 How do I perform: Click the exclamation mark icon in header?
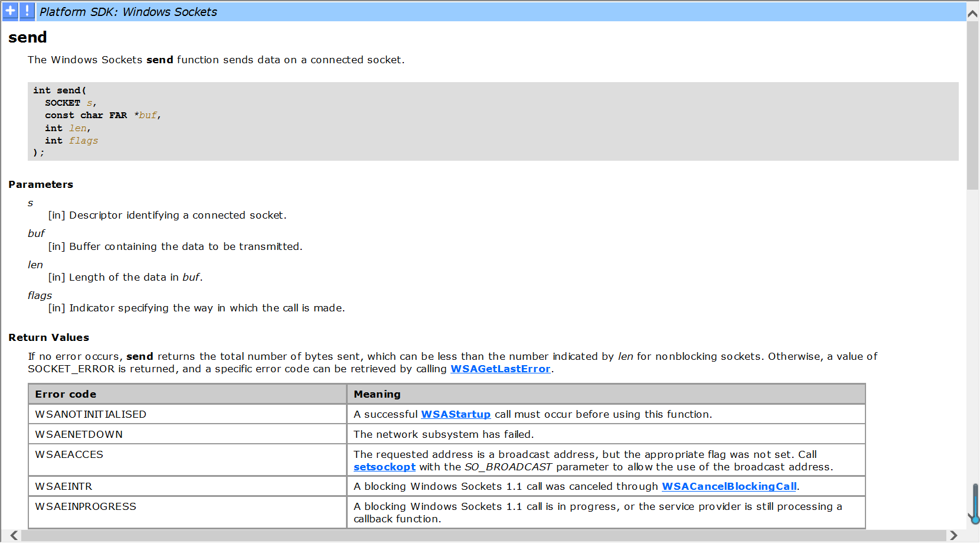(x=27, y=11)
